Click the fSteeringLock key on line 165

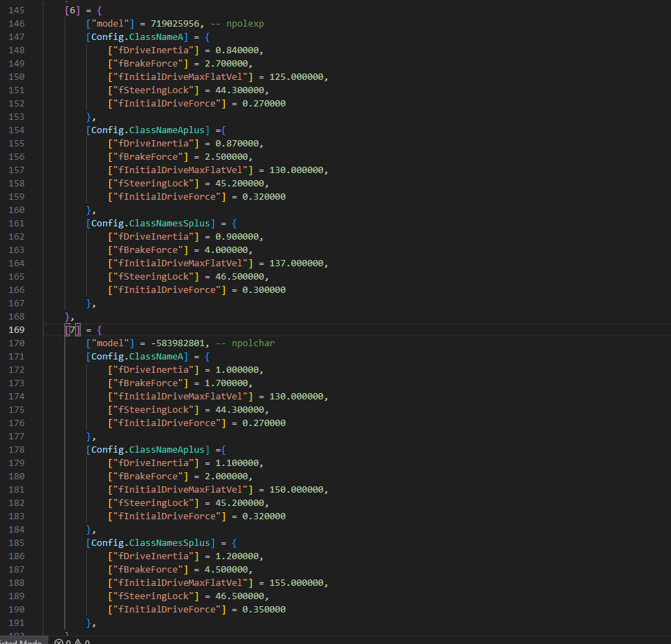pyautogui.click(x=153, y=276)
